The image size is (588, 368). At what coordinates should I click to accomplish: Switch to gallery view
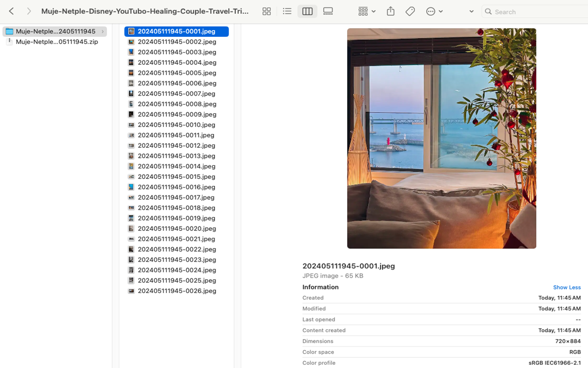[x=328, y=11]
